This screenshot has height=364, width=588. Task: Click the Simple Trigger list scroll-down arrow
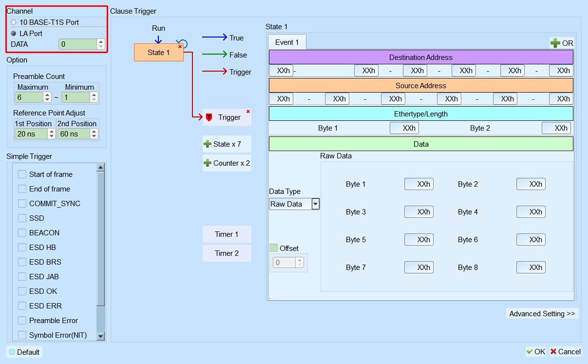click(101, 336)
